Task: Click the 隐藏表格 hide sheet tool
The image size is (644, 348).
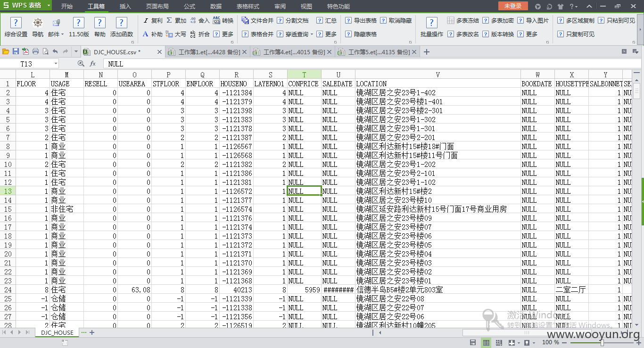Action: (x=361, y=34)
